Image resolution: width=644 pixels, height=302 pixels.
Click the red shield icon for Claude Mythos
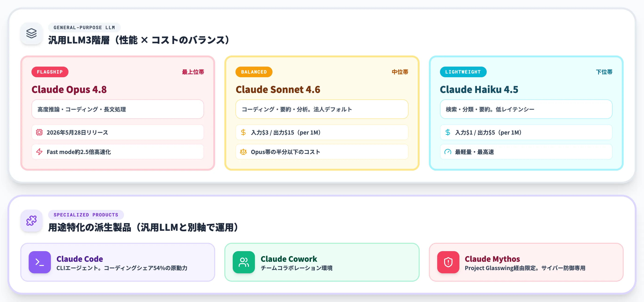[448, 262]
